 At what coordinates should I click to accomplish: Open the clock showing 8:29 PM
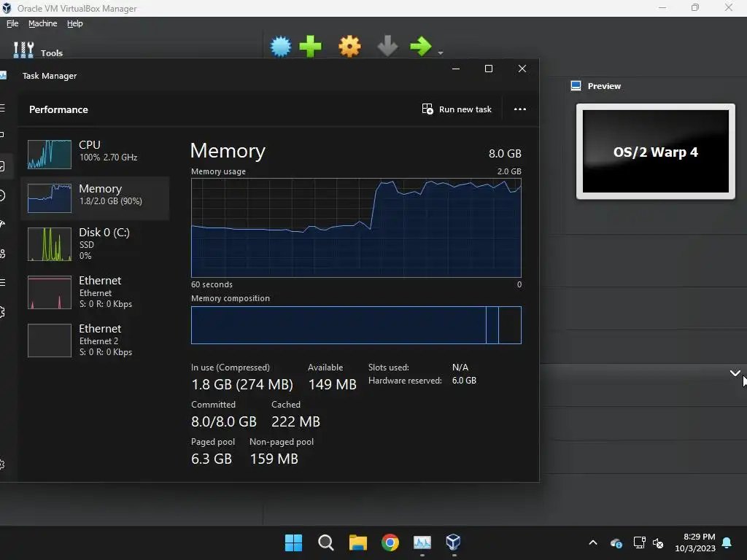coord(695,542)
